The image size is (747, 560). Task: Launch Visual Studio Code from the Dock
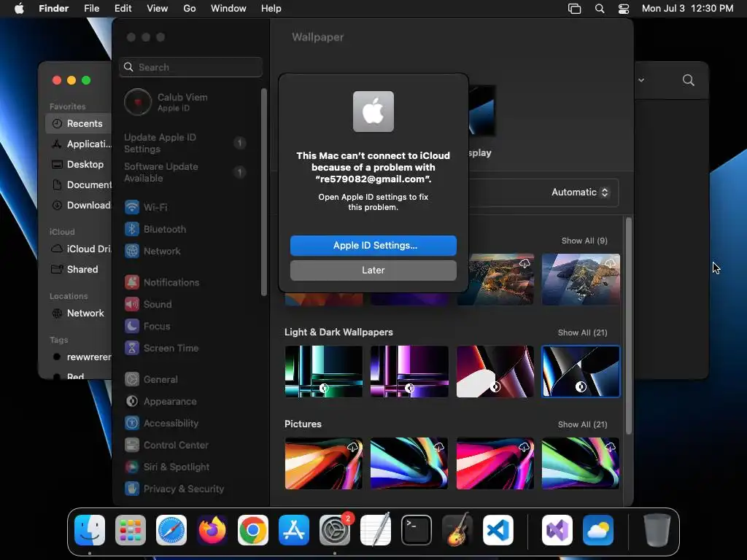click(x=498, y=530)
